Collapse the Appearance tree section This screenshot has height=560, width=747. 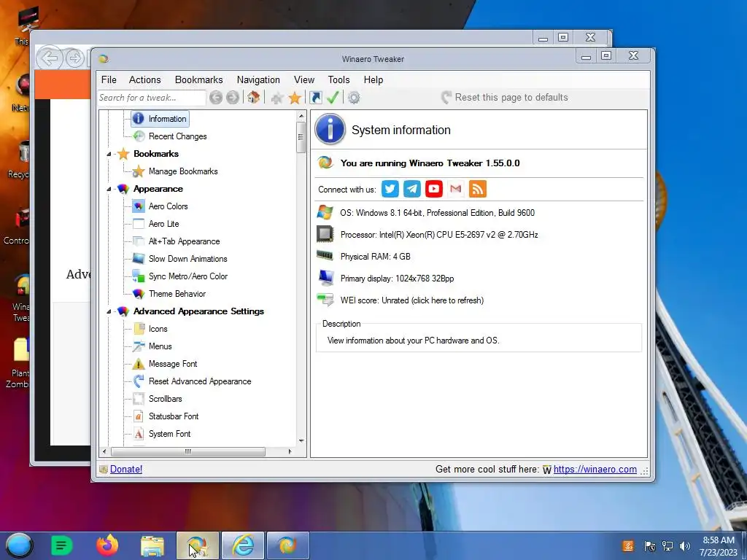[109, 189]
